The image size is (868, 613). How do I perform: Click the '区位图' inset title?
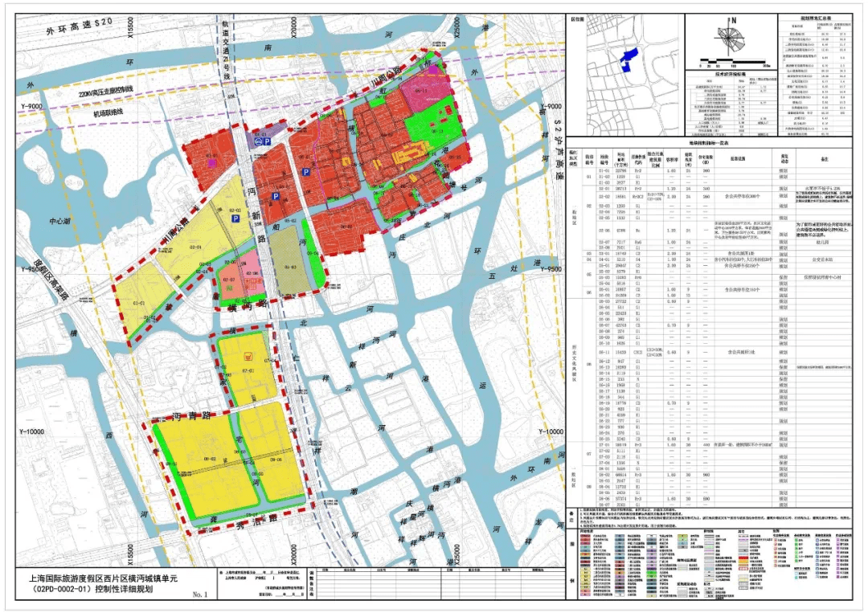click(578, 18)
